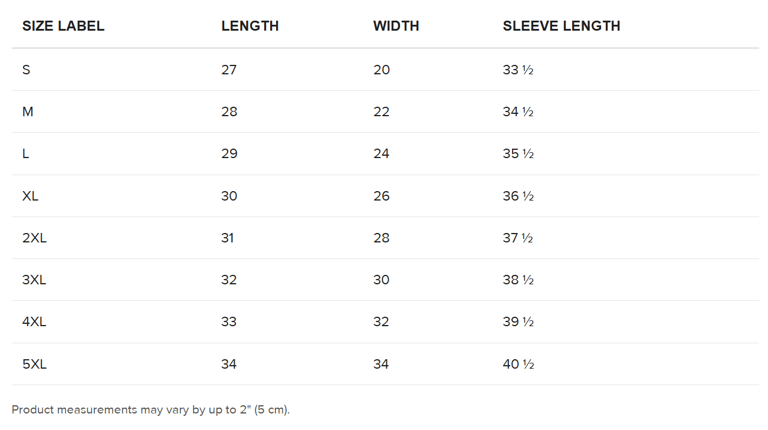The image size is (768, 430).
Task: Click the product measurements disclaimer text
Action: tap(150, 409)
